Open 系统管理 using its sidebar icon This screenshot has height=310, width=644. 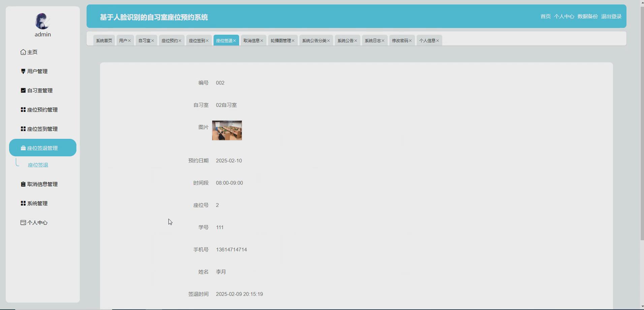coord(23,203)
